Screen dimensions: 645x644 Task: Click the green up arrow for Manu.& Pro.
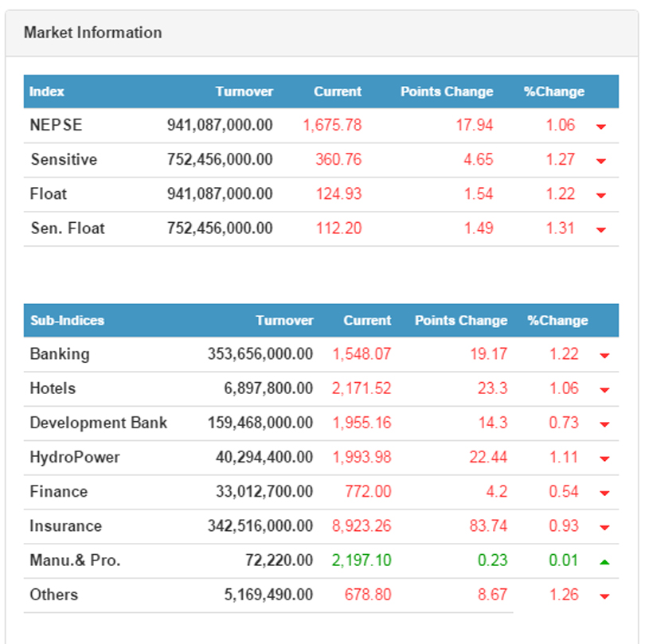click(x=604, y=561)
